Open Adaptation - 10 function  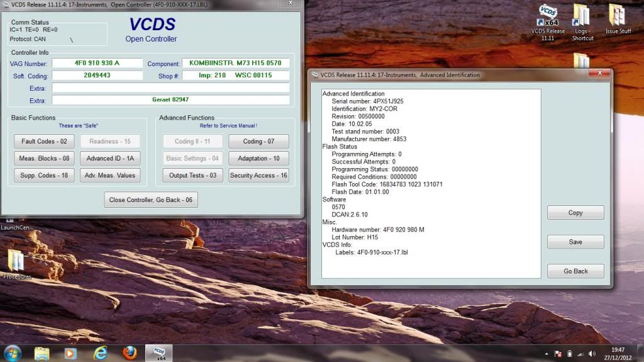pyautogui.click(x=258, y=158)
